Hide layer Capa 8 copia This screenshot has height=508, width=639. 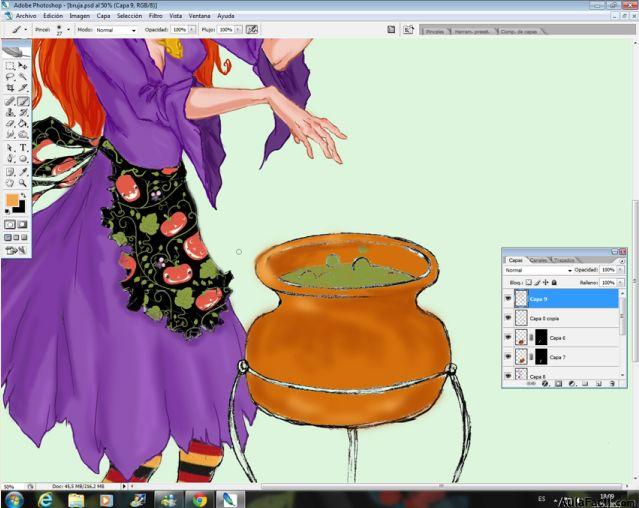508,318
